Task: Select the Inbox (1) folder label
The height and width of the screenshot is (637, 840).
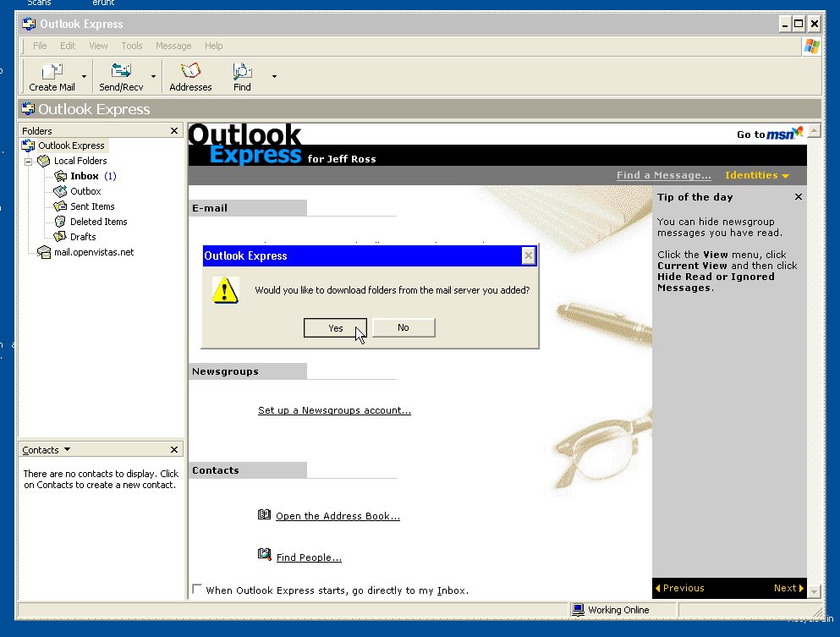Action: (x=93, y=176)
